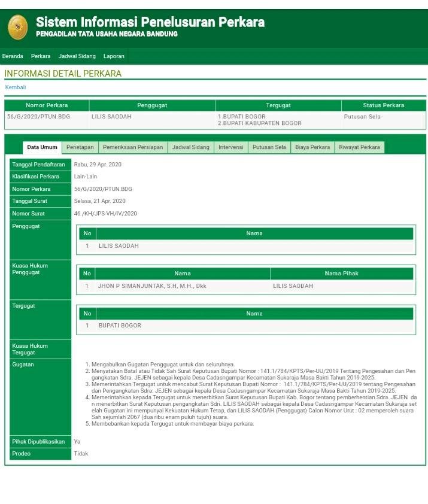This screenshot has width=428, height=504.
Task: Open the Perkara menu
Action: click(41, 56)
